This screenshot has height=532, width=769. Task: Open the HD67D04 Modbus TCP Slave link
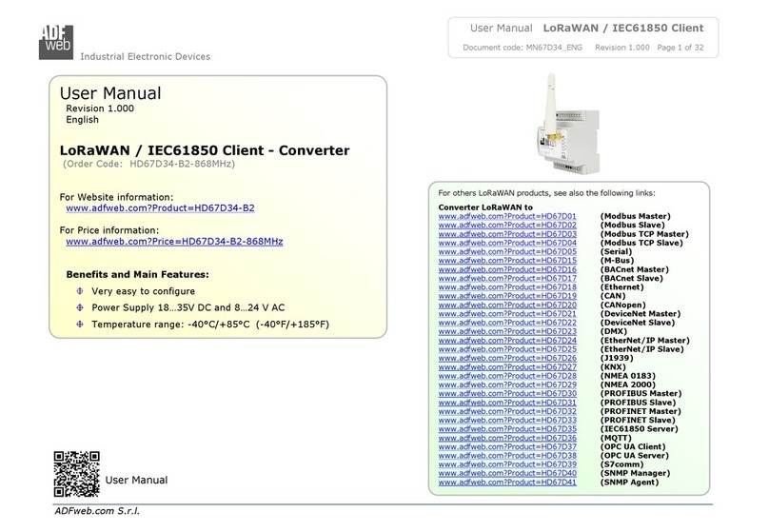coord(507,243)
